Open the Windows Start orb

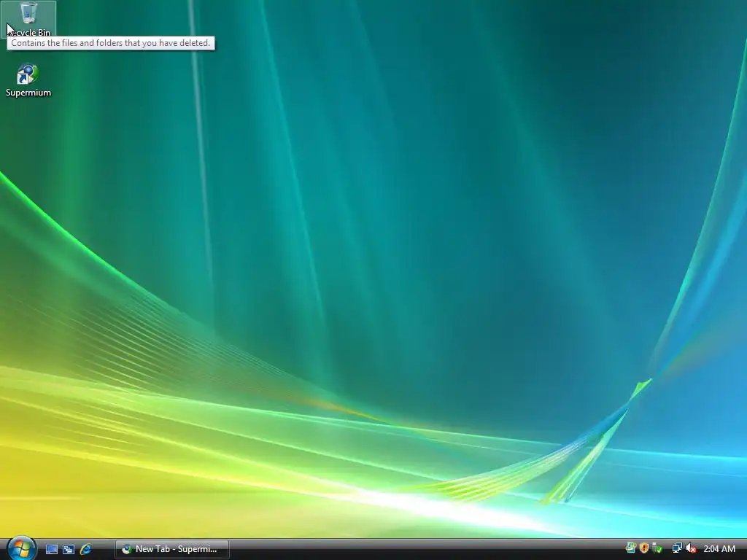(21, 548)
